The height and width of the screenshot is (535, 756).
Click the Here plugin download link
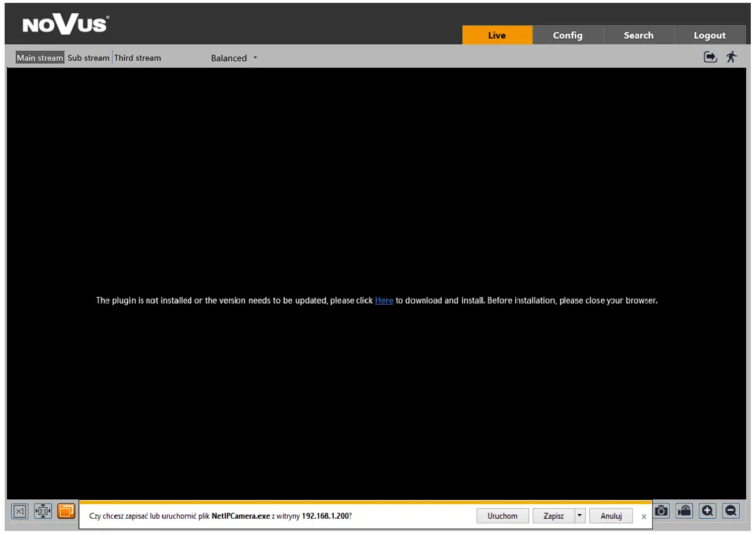tap(383, 300)
